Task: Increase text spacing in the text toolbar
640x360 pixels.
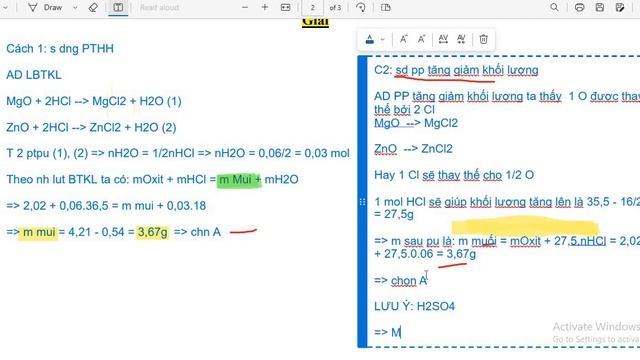Action: pyautogui.click(x=443, y=39)
